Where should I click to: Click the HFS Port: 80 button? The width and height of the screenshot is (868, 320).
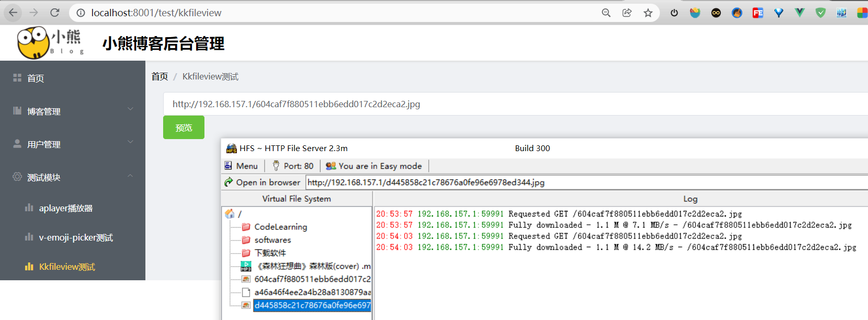coord(293,166)
